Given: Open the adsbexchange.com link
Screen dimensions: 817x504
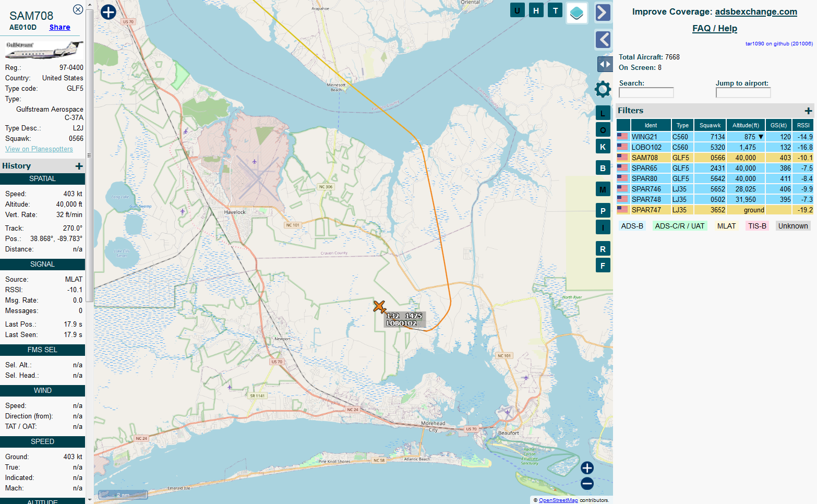Looking at the screenshot, I should tap(756, 11).
